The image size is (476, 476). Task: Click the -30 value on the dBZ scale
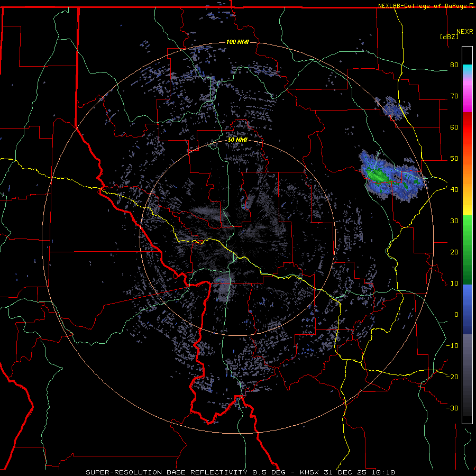(452, 408)
